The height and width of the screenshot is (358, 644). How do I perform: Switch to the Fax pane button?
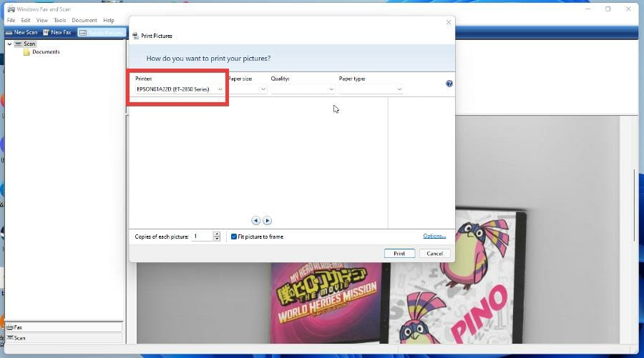click(x=64, y=327)
